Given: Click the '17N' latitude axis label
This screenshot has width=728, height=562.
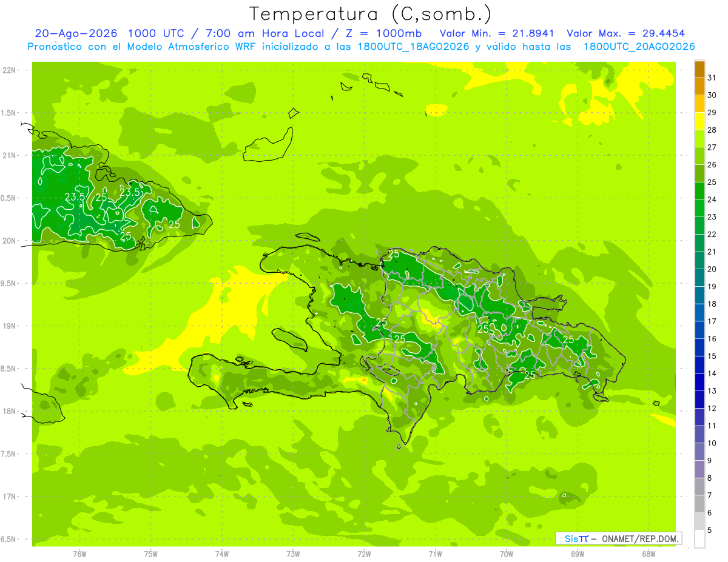Looking at the screenshot, I should click(9, 497).
